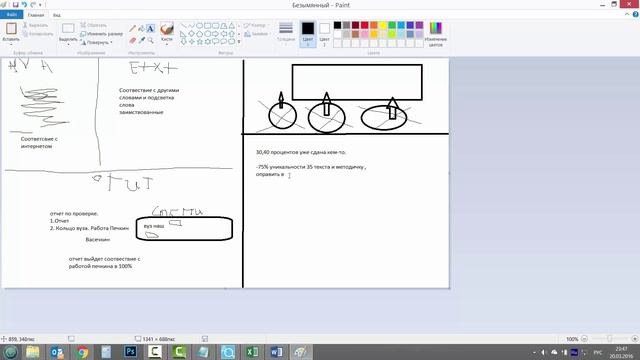Open the Rotate (Повернуть) dropdown

[97, 42]
